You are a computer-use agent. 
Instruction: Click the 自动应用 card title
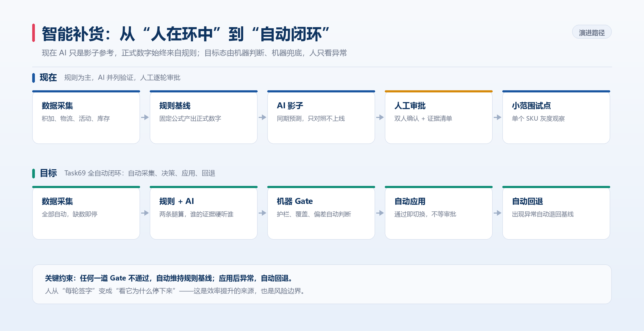coord(410,201)
